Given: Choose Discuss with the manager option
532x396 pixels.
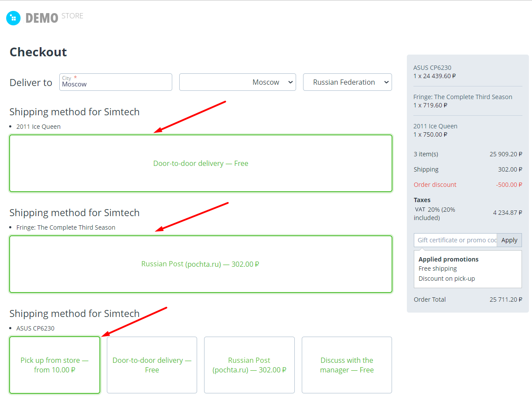Looking at the screenshot, I should click(347, 365).
